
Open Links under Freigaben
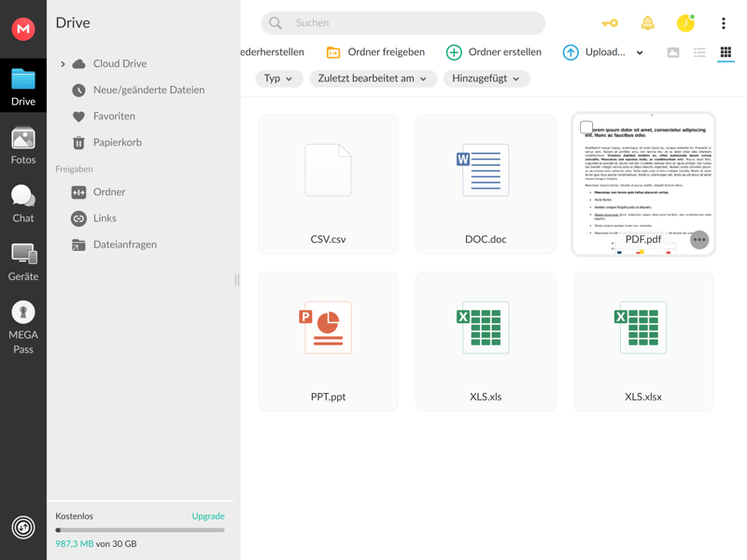tap(105, 218)
